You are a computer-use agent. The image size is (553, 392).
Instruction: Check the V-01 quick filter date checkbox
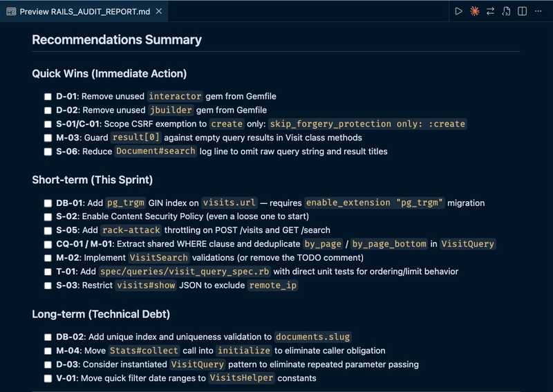[48, 378]
